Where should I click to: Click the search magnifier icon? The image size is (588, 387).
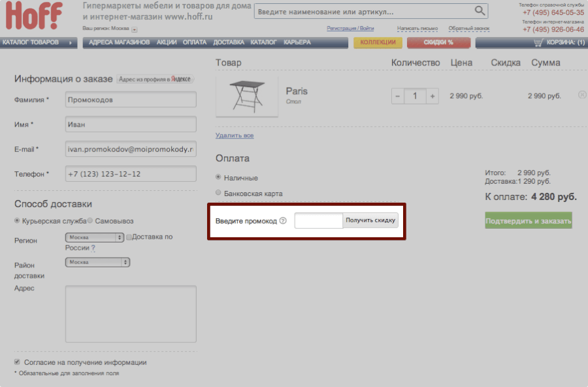coord(480,11)
